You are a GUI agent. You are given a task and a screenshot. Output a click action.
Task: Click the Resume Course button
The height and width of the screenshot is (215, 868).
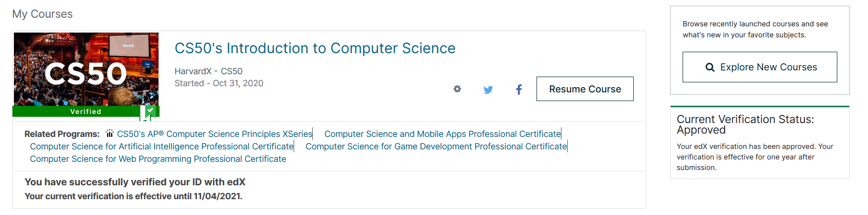585,89
